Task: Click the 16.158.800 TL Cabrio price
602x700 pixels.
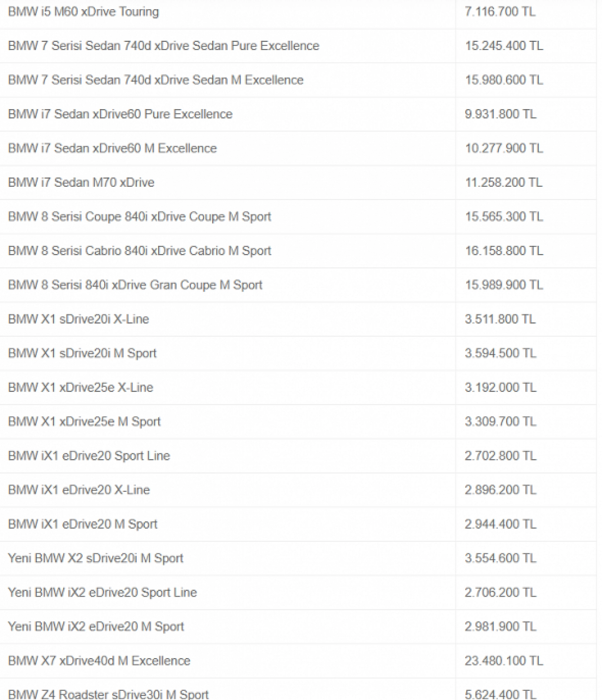Action: pos(504,251)
